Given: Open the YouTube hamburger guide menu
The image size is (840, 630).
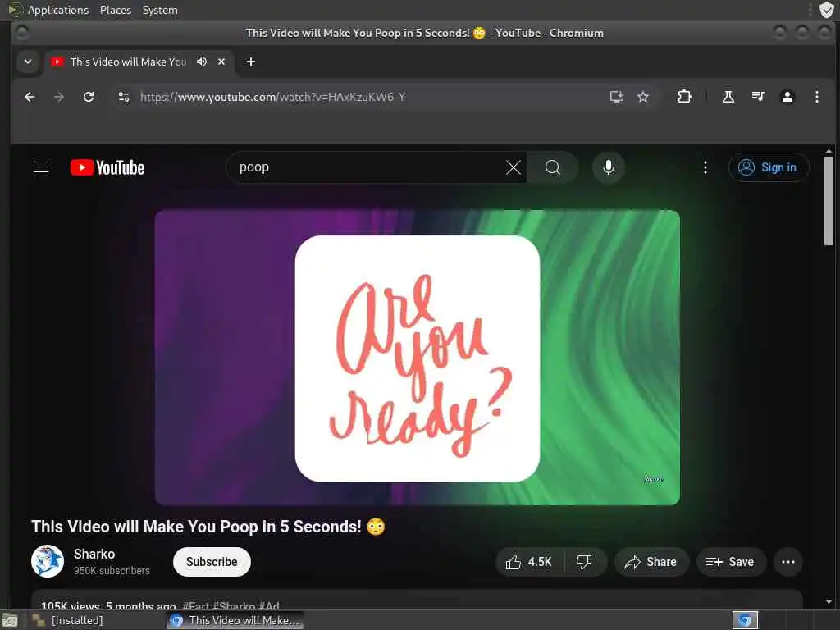Looking at the screenshot, I should (x=41, y=167).
